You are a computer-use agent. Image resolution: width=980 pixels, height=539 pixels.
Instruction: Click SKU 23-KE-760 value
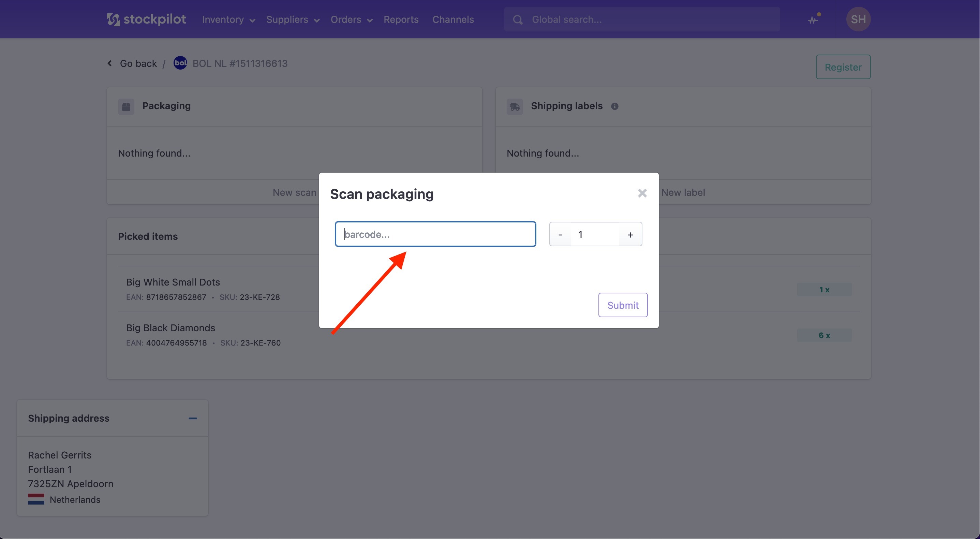(261, 343)
